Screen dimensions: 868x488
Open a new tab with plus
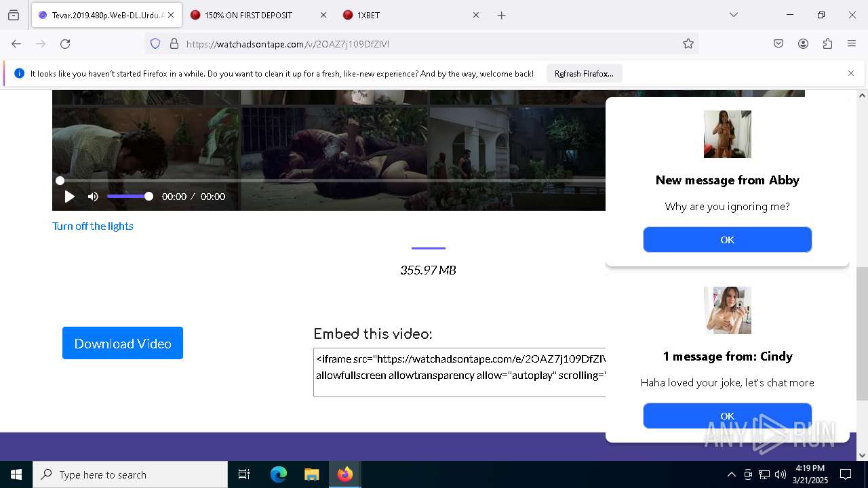point(502,15)
